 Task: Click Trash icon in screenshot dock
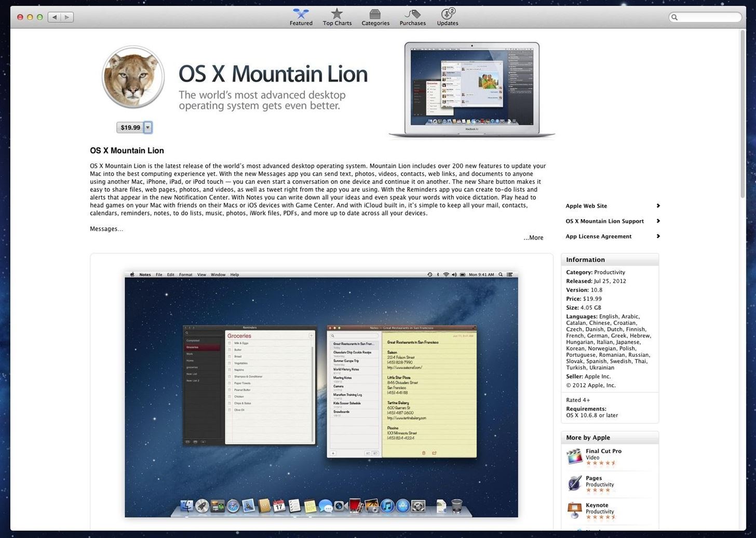click(457, 505)
